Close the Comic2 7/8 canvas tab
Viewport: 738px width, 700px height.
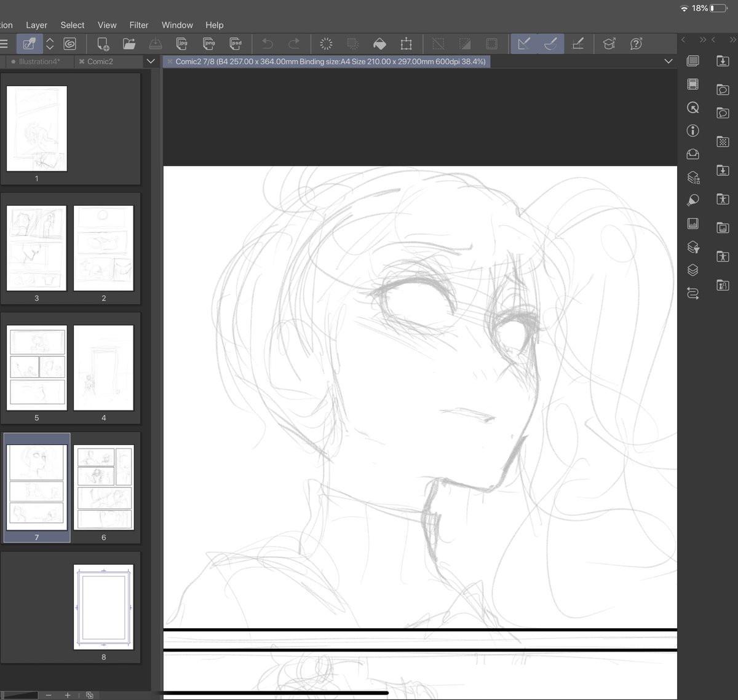170,61
